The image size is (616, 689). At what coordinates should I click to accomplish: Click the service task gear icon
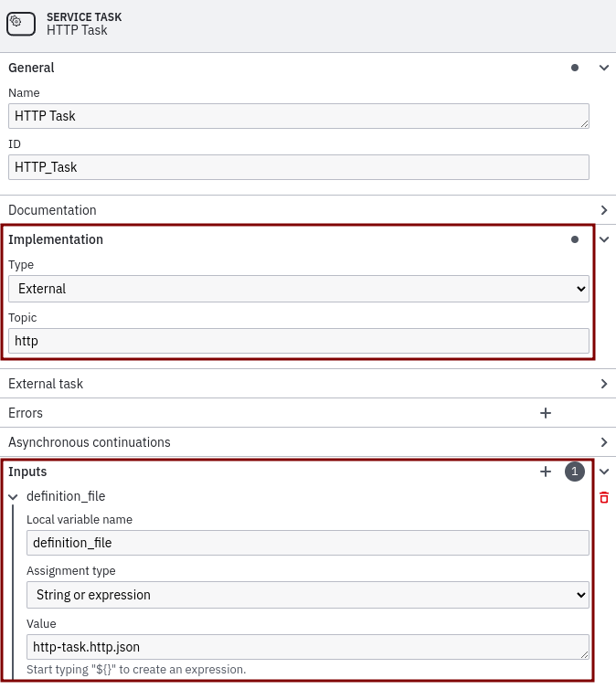pyautogui.click(x=21, y=24)
